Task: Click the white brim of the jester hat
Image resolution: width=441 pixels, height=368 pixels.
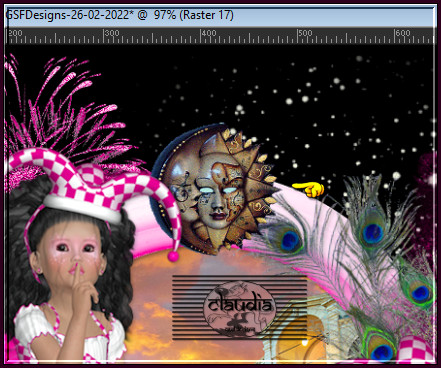Action: 82,207
